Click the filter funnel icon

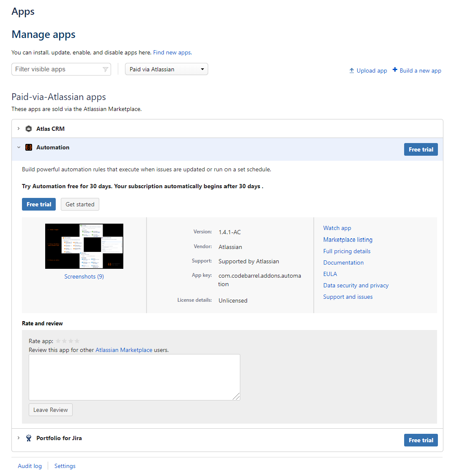pyautogui.click(x=106, y=69)
